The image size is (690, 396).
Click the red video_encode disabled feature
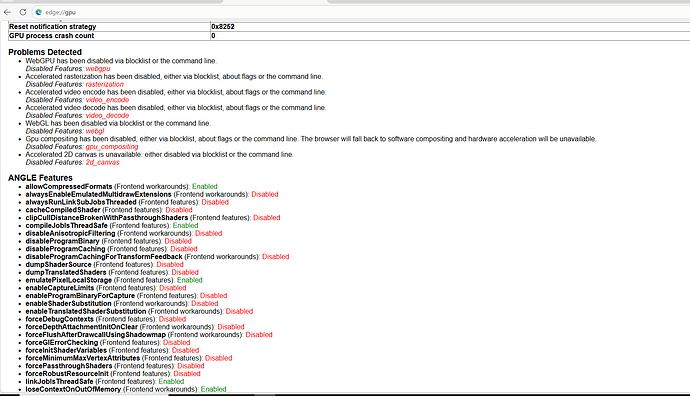pyautogui.click(x=107, y=100)
